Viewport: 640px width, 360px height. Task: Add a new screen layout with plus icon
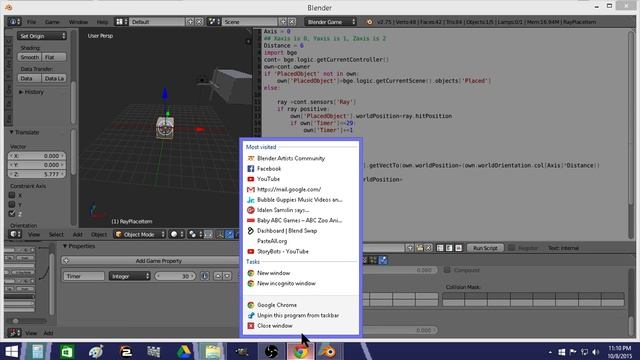190,22
